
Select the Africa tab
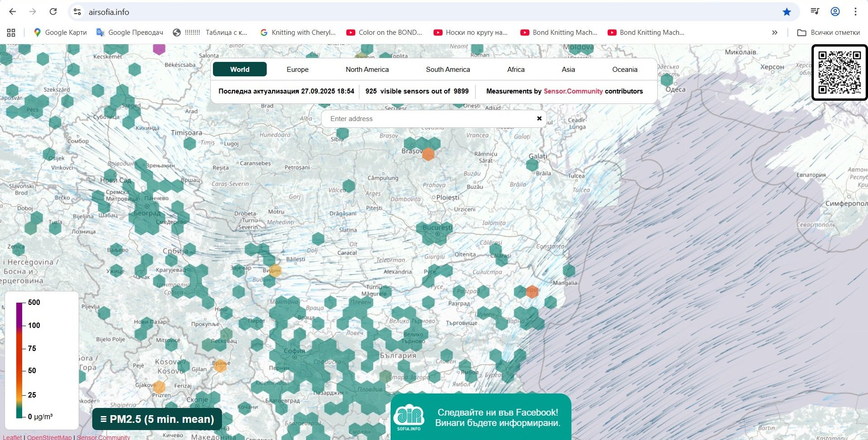coord(516,69)
